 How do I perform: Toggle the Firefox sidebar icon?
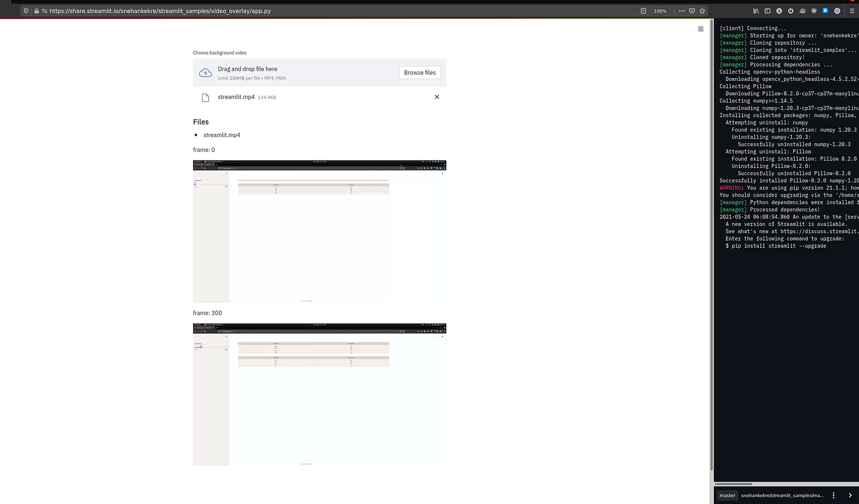(x=767, y=11)
